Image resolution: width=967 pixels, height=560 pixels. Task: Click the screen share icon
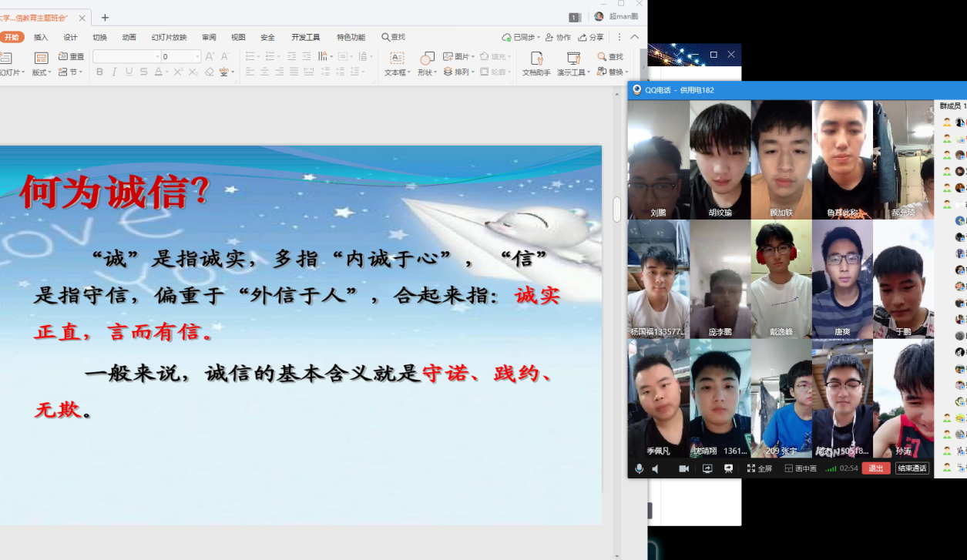(707, 468)
